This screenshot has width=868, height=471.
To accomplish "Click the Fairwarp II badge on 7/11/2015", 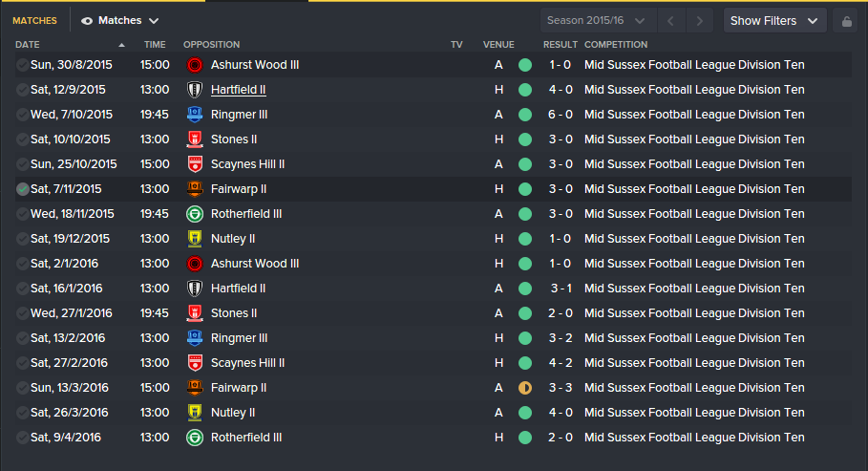I will tap(195, 189).
